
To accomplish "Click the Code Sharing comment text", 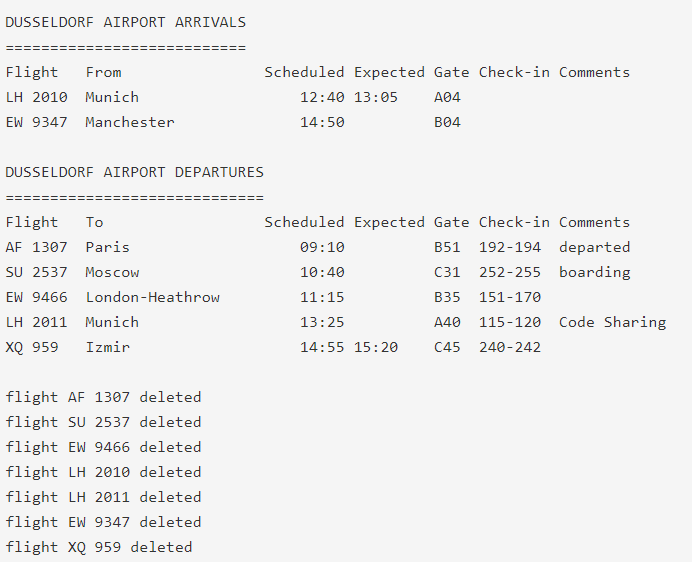I will tap(613, 322).
